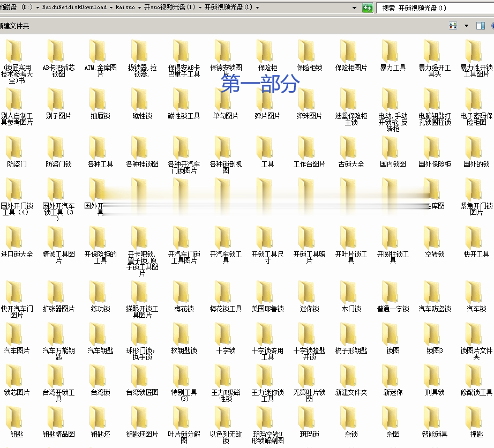The width and height of the screenshot is (494, 448).
Task: Click the 锁芯图片 folder label
Action: 17,393
